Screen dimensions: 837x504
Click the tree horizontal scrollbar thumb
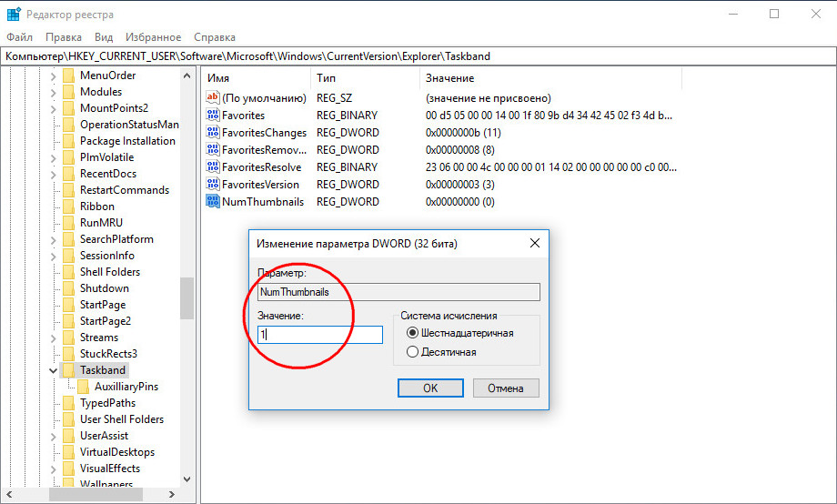click(x=96, y=495)
